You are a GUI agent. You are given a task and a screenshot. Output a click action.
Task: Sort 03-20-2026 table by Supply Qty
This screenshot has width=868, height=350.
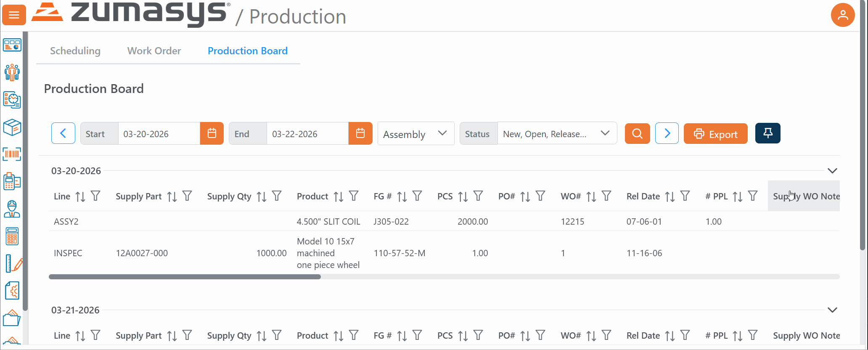pos(262,196)
